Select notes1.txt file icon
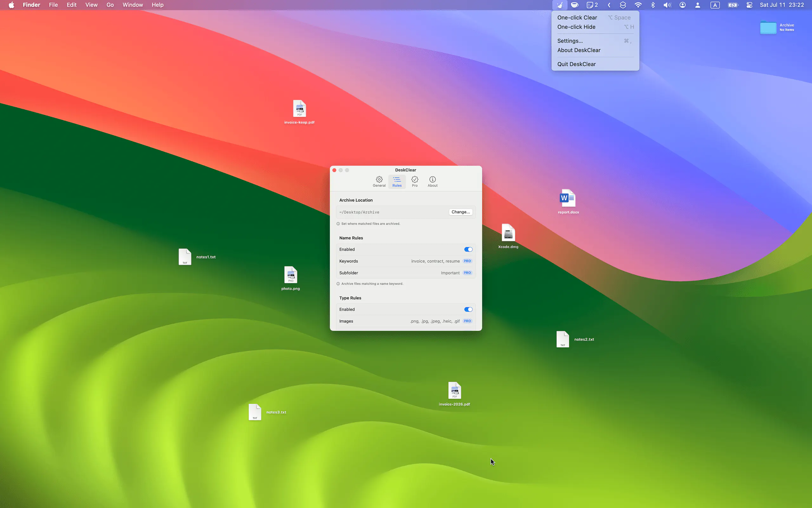The image size is (812, 508). tap(185, 257)
